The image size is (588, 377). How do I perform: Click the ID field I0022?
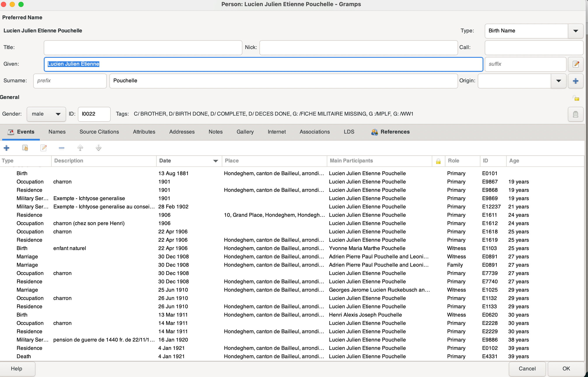(94, 114)
